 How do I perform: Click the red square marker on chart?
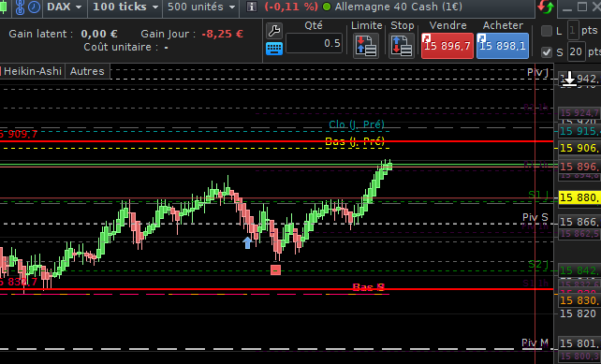coord(275,269)
